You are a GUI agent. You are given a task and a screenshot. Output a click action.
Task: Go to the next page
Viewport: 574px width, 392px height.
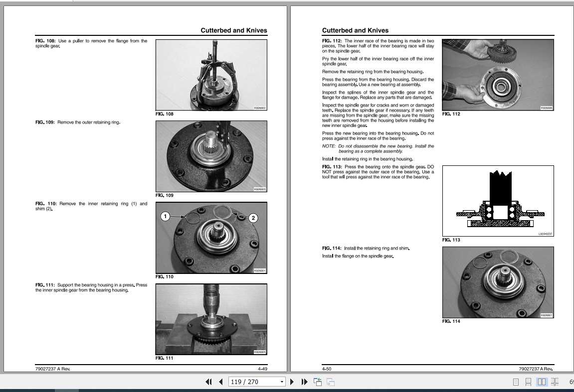click(292, 382)
